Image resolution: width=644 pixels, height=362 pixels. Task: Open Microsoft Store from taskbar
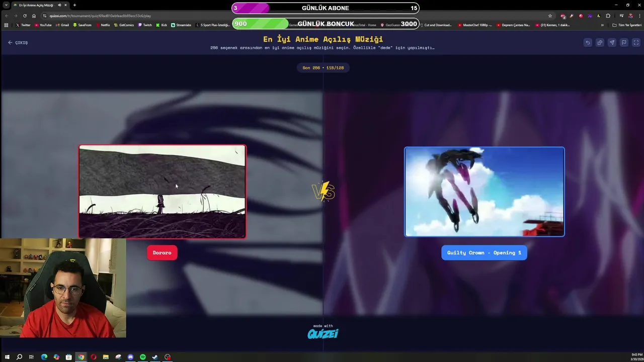(68, 357)
